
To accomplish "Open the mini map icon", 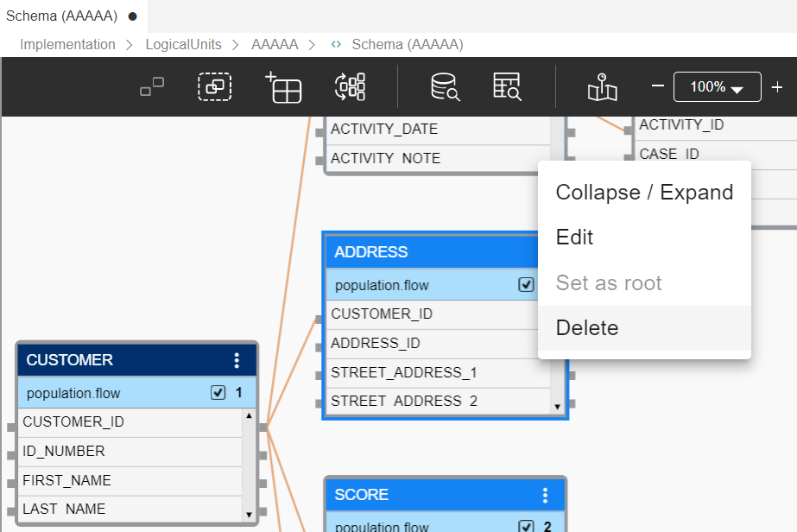I will click(602, 87).
